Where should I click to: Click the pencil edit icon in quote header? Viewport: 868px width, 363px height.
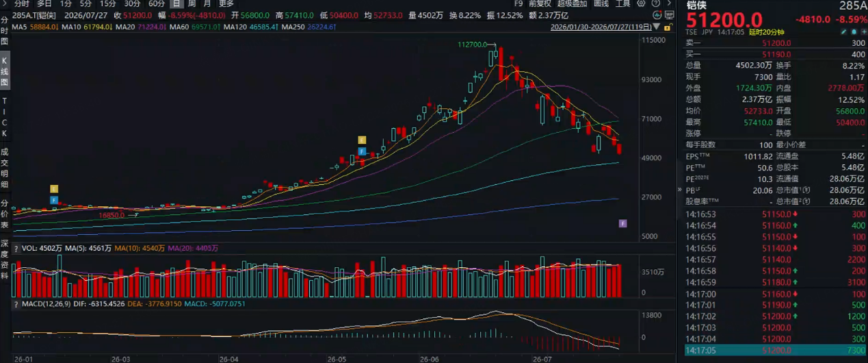click(x=843, y=32)
